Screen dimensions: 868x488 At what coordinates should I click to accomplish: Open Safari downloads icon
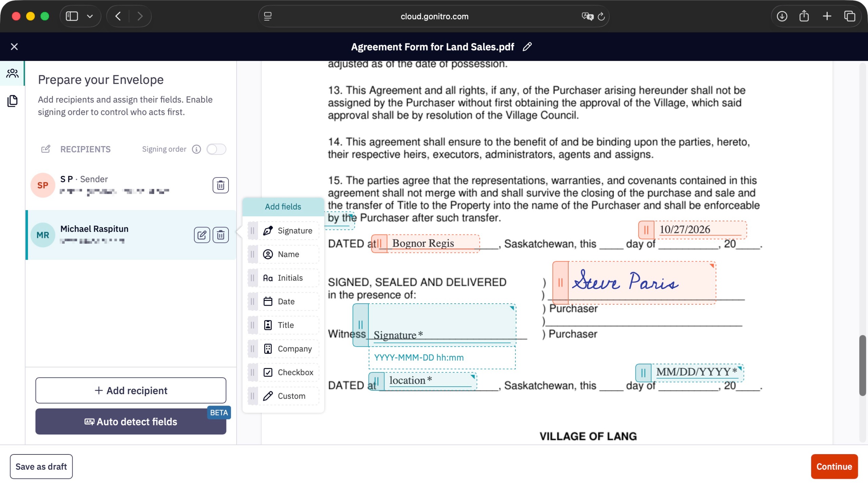click(x=782, y=16)
